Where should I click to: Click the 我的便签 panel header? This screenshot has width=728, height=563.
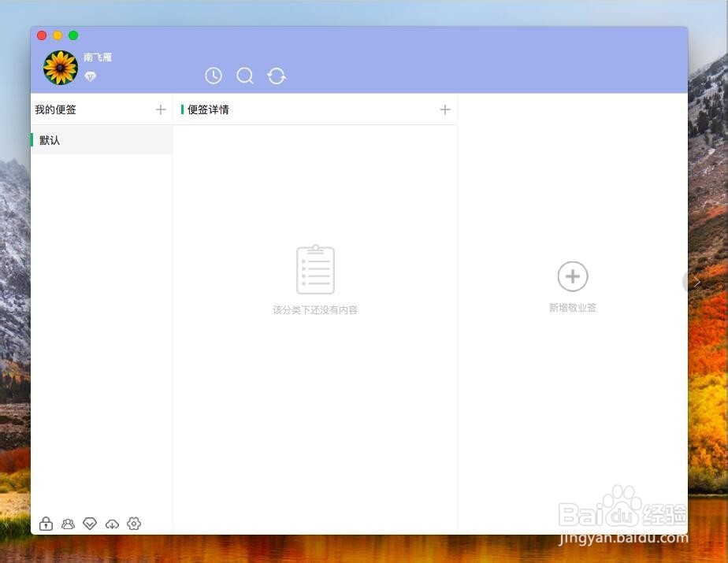click(55, 109)
